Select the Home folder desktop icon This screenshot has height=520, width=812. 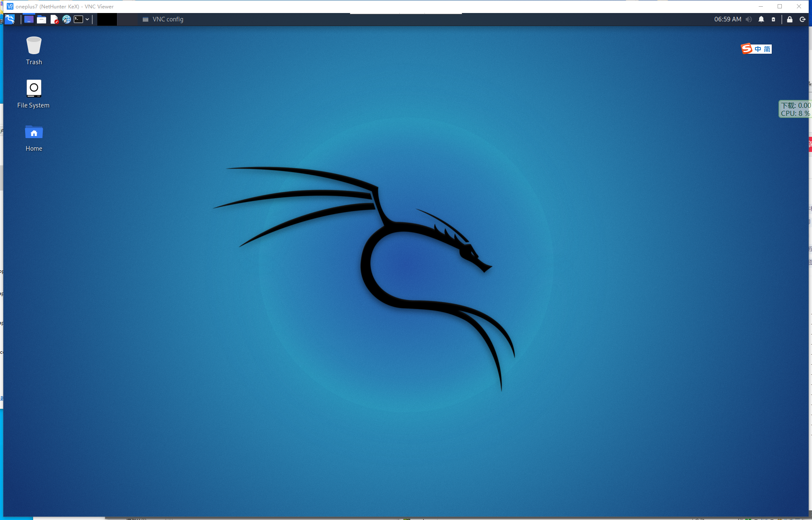(34, 138)
